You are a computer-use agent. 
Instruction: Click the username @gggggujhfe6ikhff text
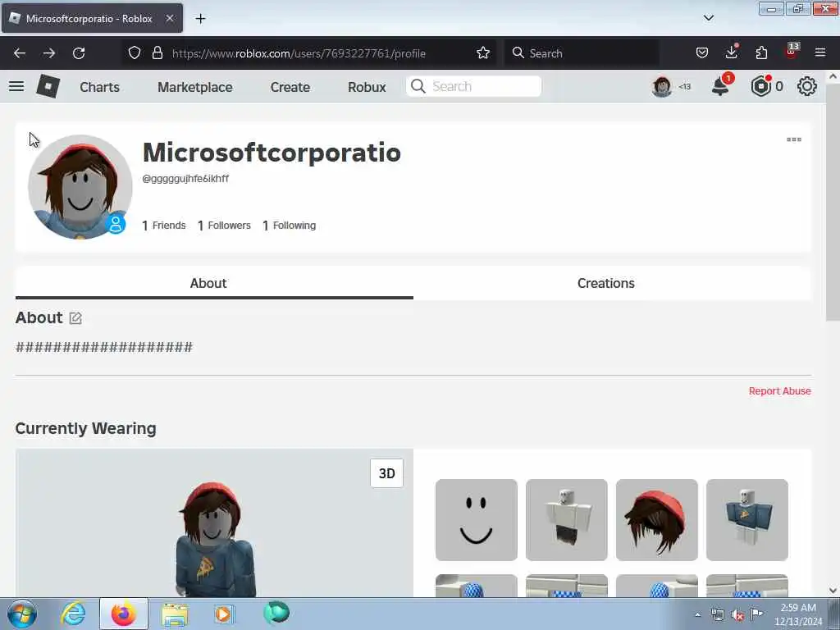(185, 179)
